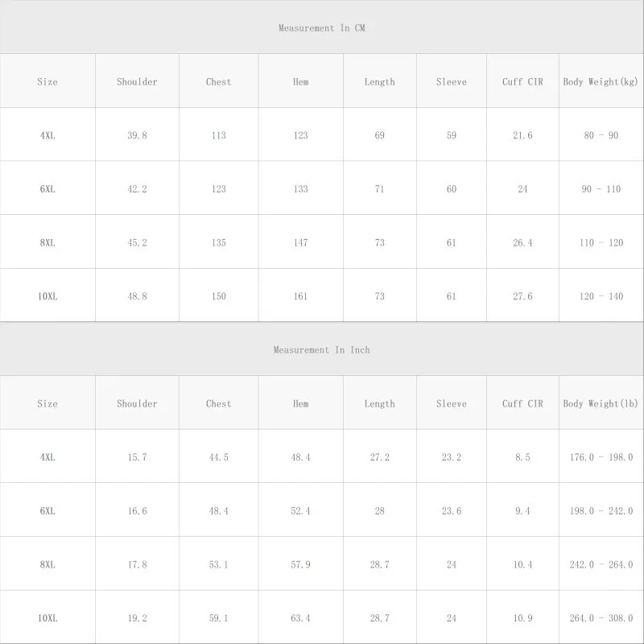Click the "Measurement In CM" table title
Screen dimensions: 644x644
pos(322,28)
